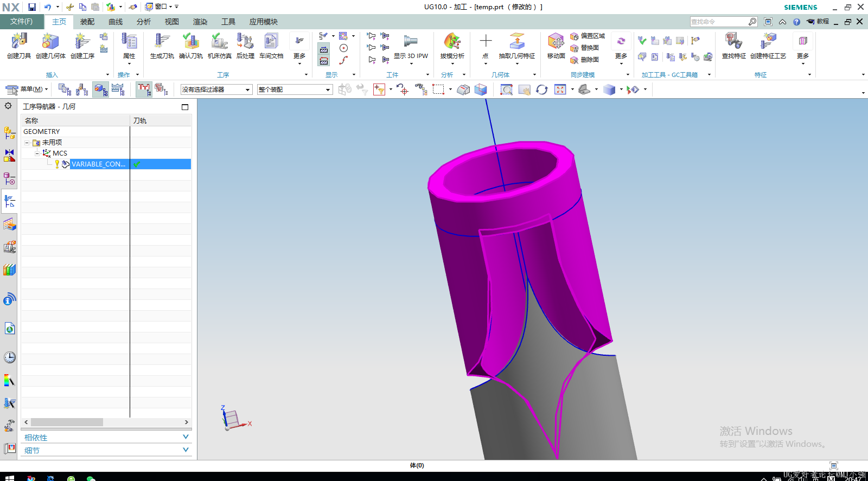Click Generate Tool Path (生成刀轨)

click(162, 46)
